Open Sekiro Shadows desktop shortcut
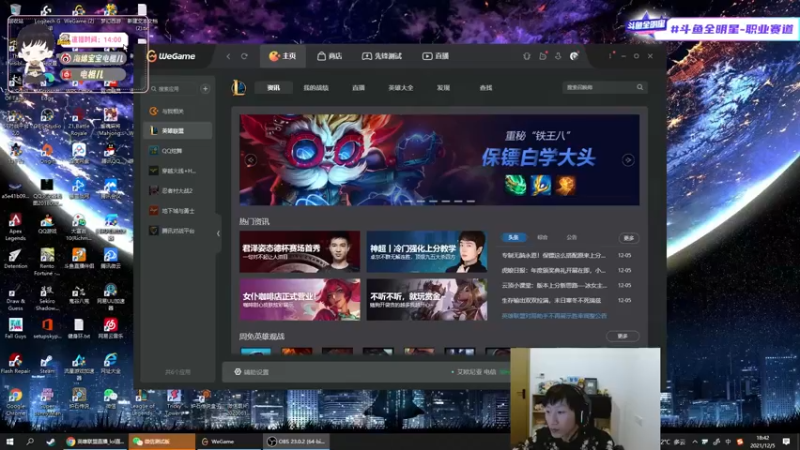 (x=47, y=297)
